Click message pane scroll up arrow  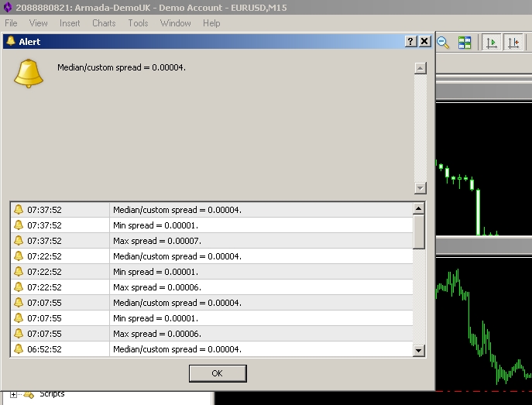pos(420,68)
